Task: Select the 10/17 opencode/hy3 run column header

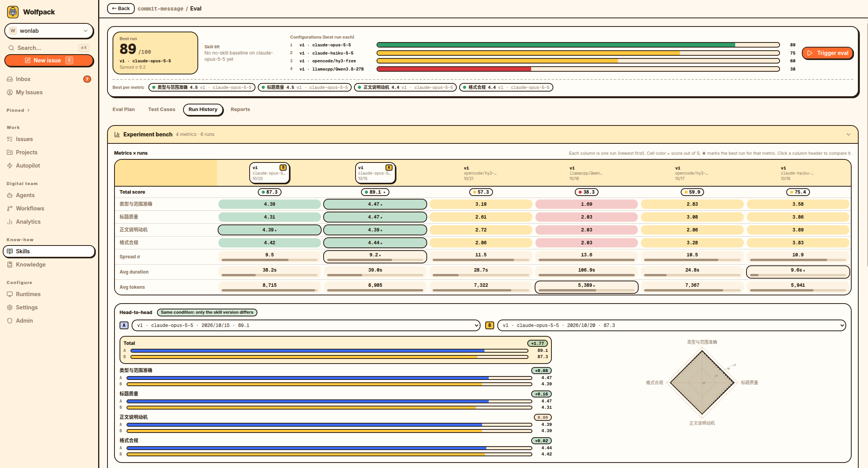Action: coord(692,173)
